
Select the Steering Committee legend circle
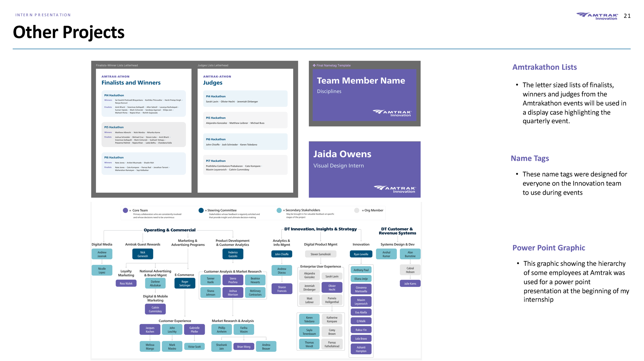[x=201, y=210]
